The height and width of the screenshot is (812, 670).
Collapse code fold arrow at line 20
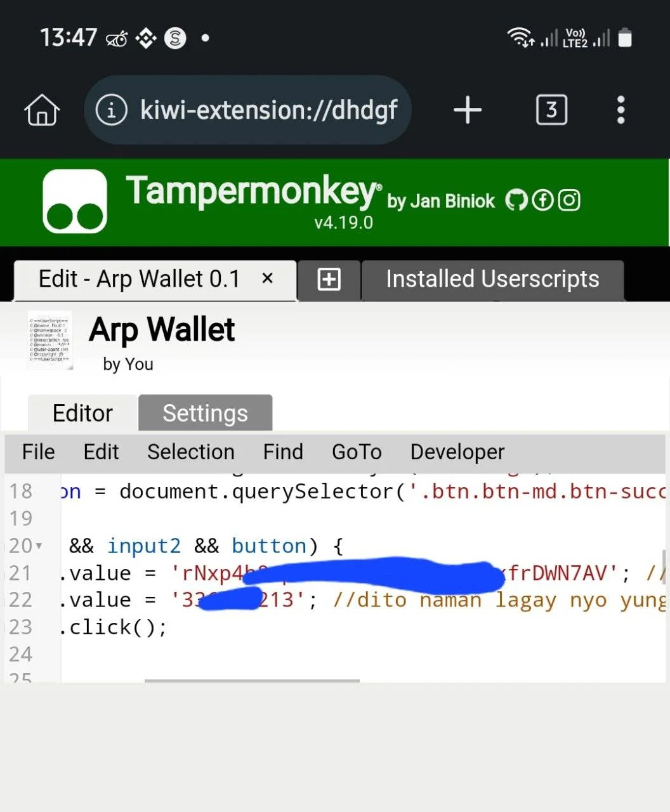[39, 546]
